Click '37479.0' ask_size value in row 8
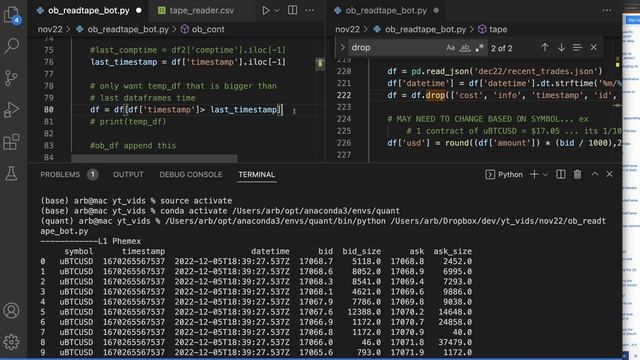640x360 pixels. [x=455, y=342]
